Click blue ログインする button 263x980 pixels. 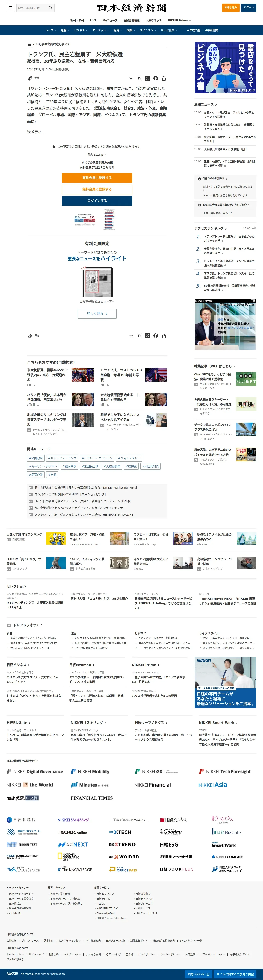tap(97, 201)
